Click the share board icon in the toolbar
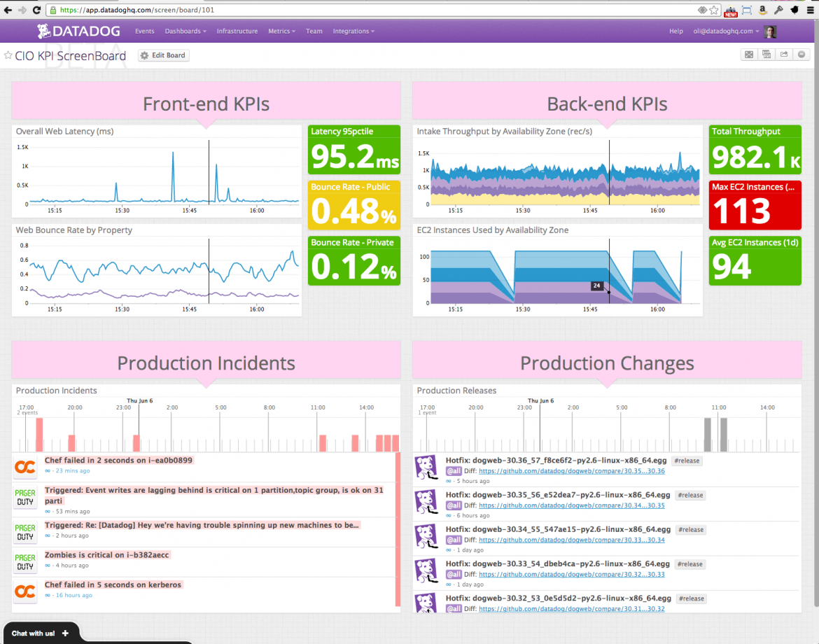 (783, 54)
